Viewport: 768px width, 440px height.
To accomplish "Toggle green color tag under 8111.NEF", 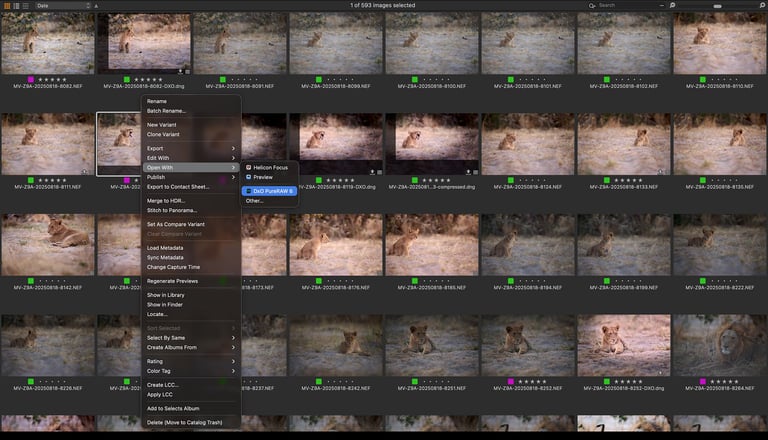I will [x=31, y=180].
